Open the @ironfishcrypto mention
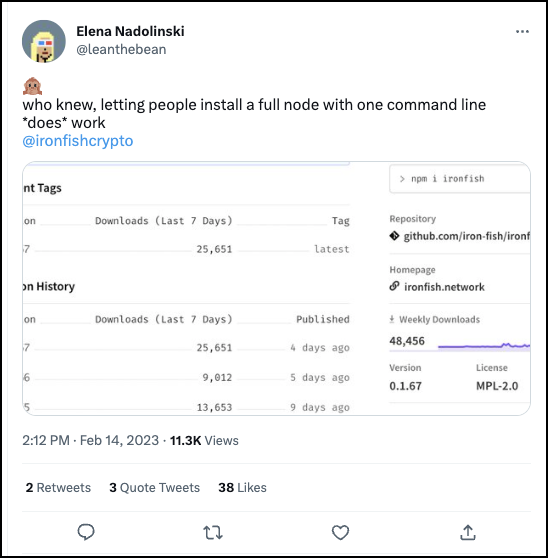Screen dimensions: 548x558 (x=78, y=141)
